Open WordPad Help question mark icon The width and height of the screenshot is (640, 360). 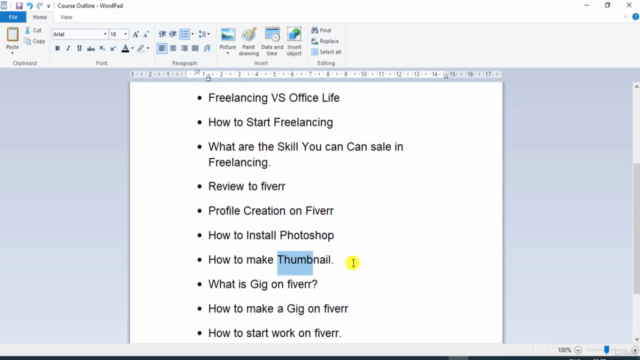[x=636, y=17]
